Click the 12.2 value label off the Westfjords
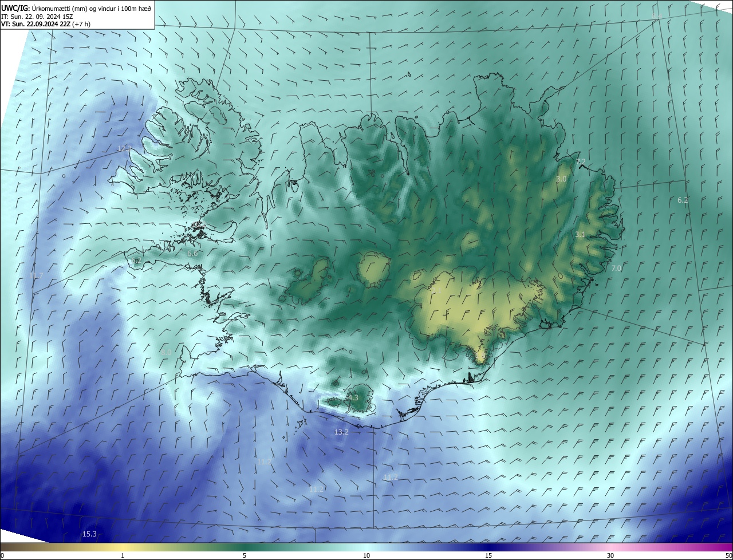Viewport: 733px width, 560px height. click(x=123, y=148)
